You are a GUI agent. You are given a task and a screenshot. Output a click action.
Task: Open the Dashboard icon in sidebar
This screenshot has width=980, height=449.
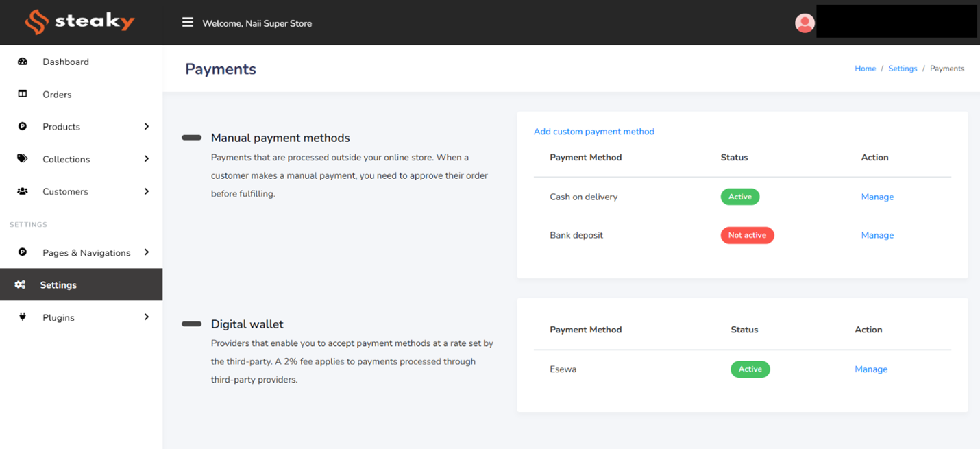click(x=22, y=62)
